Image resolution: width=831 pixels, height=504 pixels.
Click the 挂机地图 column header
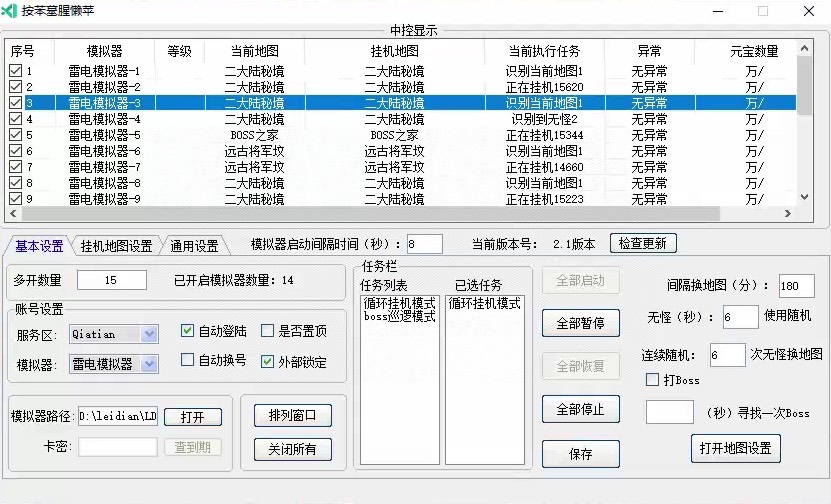click(x=394, y=51)
